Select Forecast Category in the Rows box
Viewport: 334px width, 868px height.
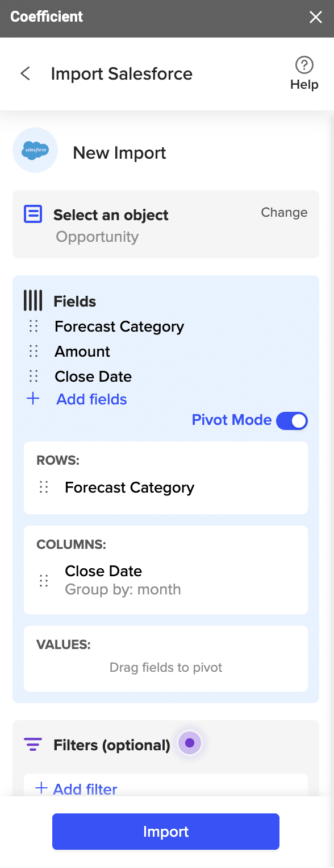pos(130,487)
